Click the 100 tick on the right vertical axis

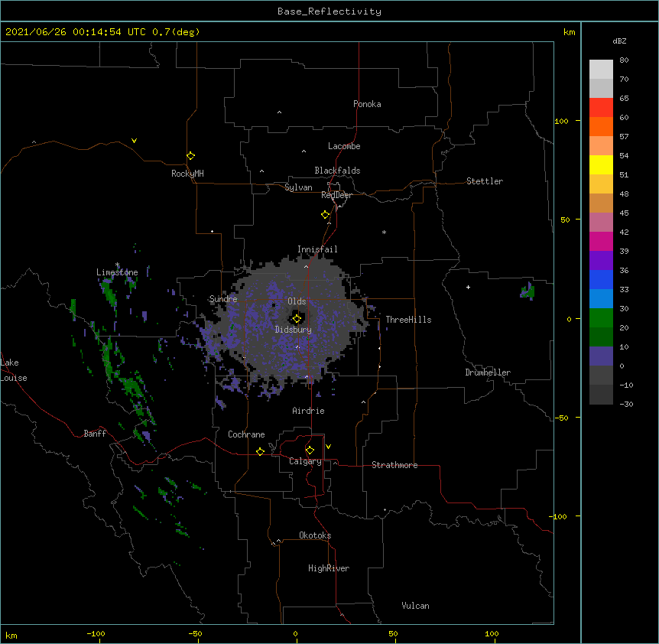point(561,121)
